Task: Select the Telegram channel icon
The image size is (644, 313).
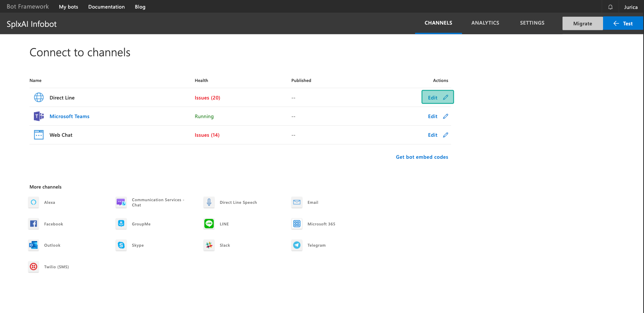Action: click(297, 245)
